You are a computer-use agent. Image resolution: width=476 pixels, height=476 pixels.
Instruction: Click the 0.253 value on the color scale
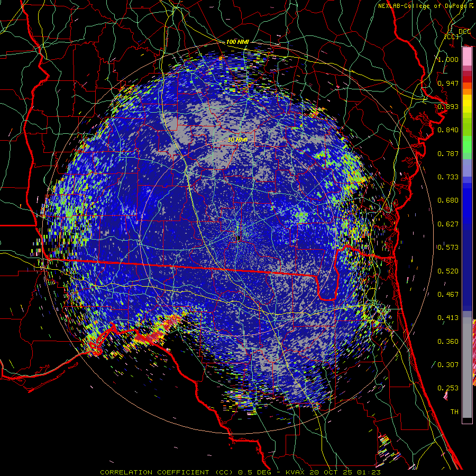coord(448,388)
